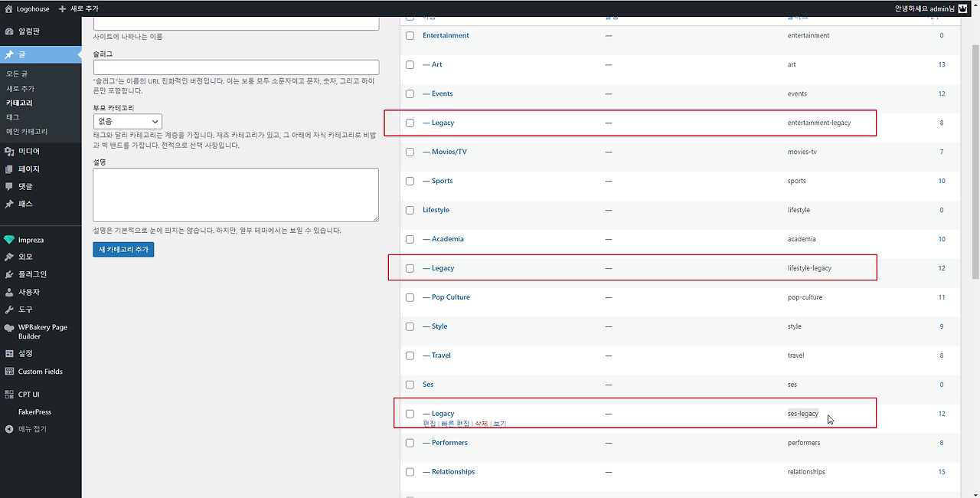Image resolution: width=980 pixels, height=498 pixels.
Task: Click into the 설명 description textarea
Action: [236, 195]
